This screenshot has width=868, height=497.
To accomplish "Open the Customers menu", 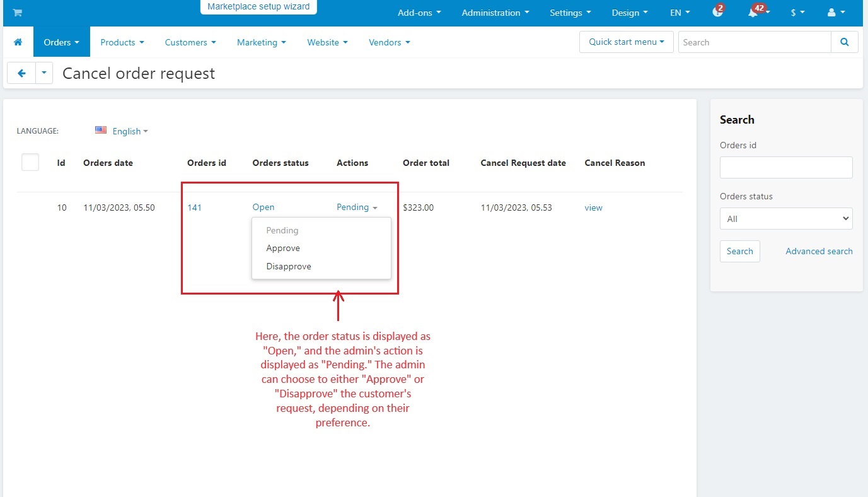I will (190, 42).
